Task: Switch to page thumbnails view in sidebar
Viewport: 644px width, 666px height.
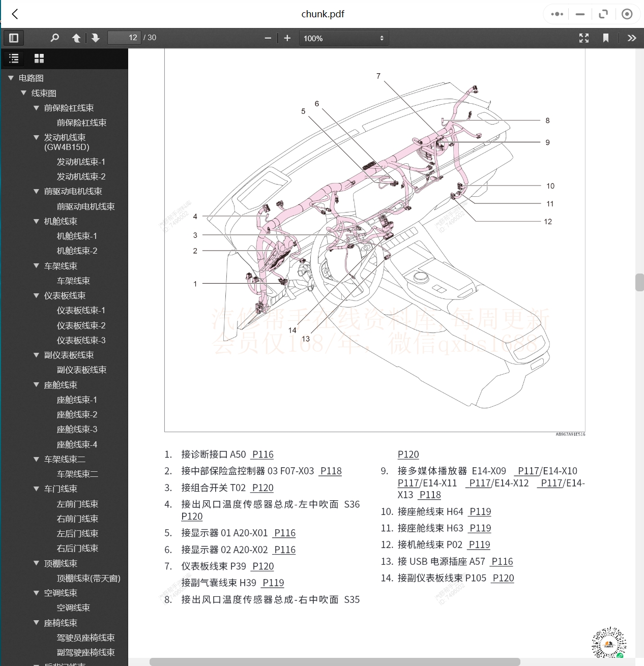Action: pos(39,58)
